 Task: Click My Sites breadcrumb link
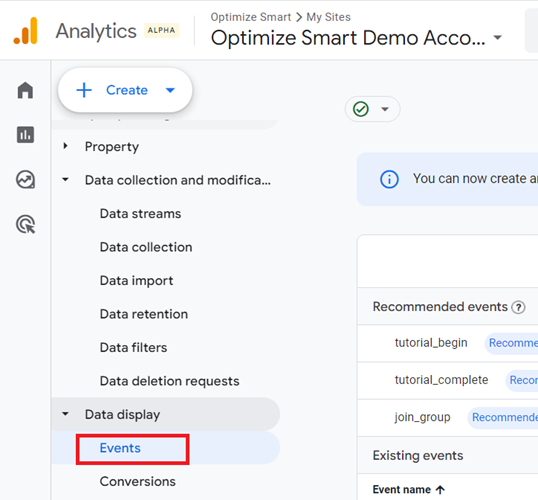point(328,17)
